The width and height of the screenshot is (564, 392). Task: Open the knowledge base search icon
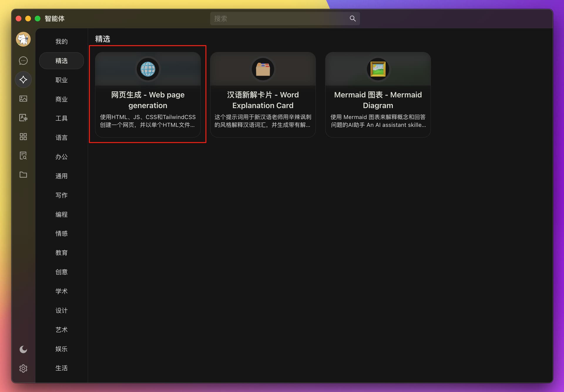[23, 156]
